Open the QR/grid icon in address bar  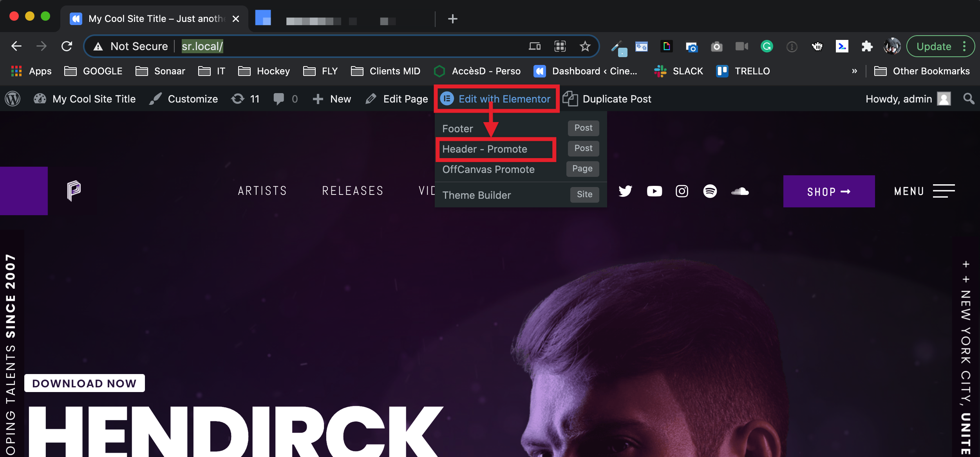point(560,46)
